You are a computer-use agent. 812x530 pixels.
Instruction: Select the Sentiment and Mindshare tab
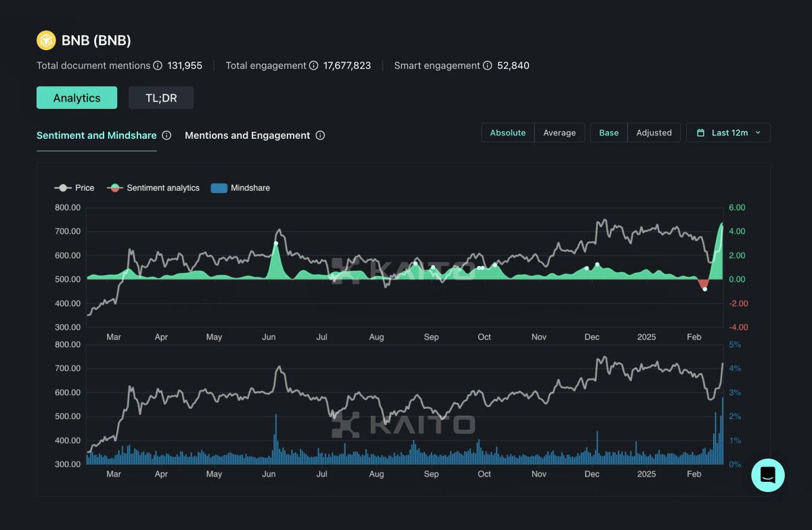point(96,135)
